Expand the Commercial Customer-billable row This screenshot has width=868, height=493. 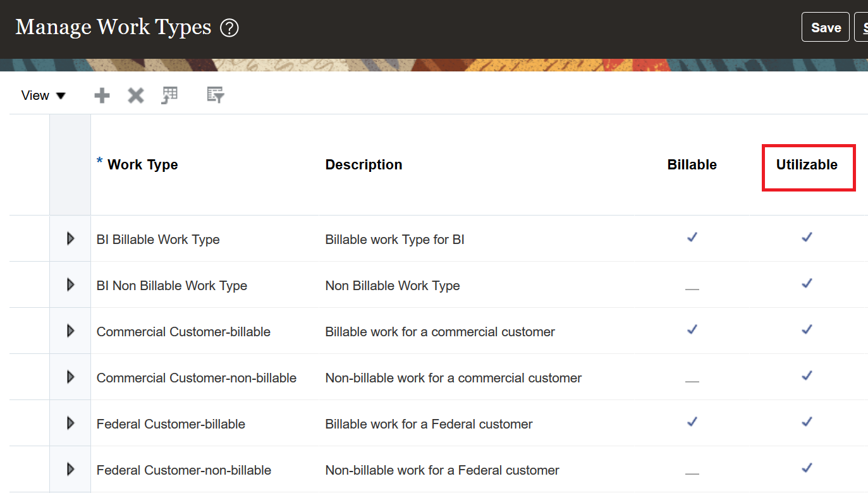coord(70,331)
